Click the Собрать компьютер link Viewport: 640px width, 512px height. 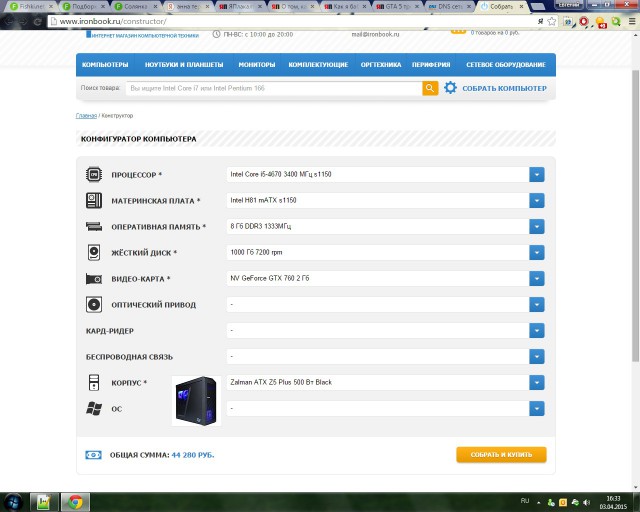click(504, 88)
